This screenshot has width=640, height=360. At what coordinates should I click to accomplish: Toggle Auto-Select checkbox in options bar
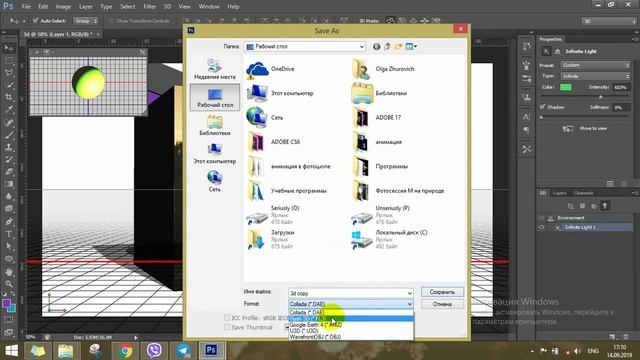pos(36,20)
